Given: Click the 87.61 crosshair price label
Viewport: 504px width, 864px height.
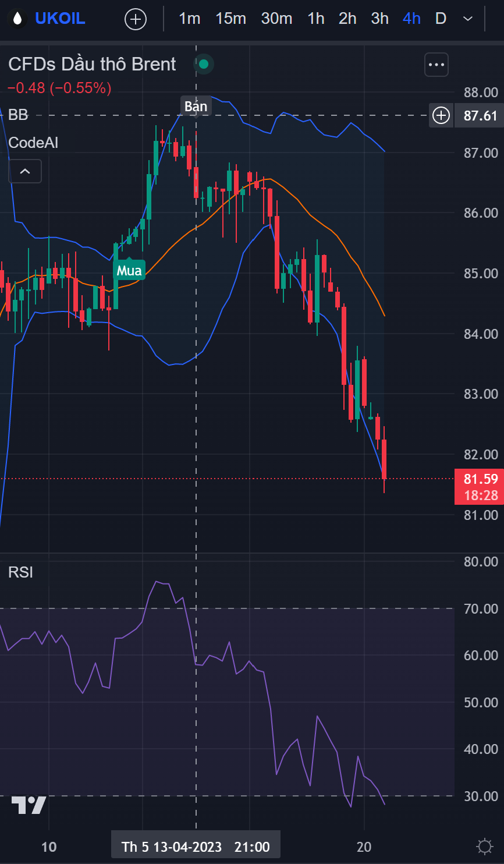Looking at the screenshot, I should [480, 115].
